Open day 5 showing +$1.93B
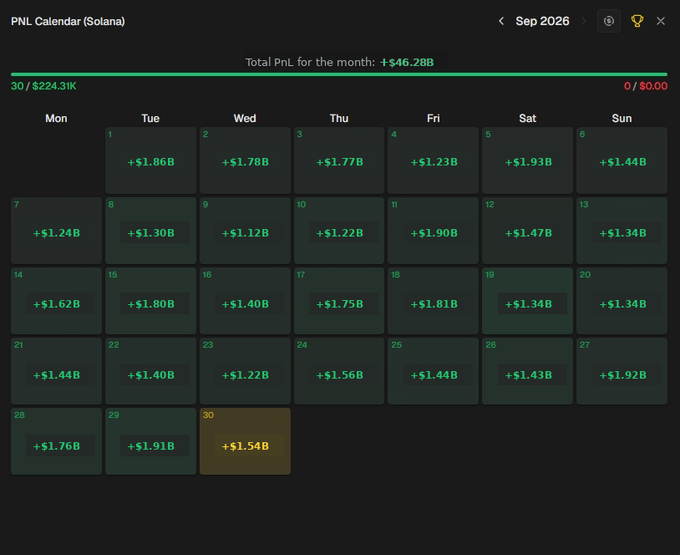 click(527, 160)
